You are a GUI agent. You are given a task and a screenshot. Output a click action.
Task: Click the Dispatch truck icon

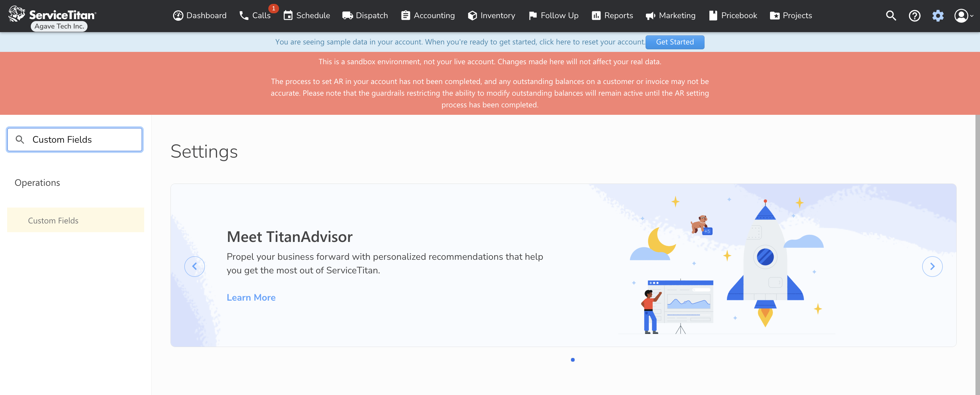tap(347, 16)
